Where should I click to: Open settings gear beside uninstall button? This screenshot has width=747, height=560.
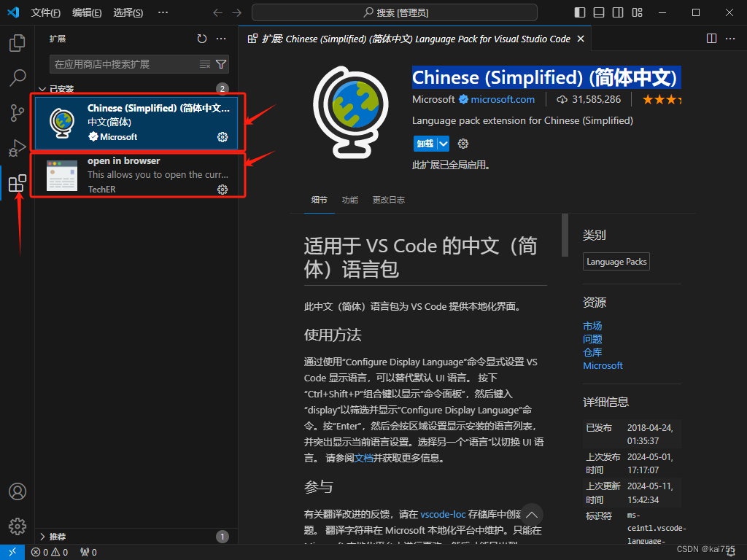coord(463,144)
